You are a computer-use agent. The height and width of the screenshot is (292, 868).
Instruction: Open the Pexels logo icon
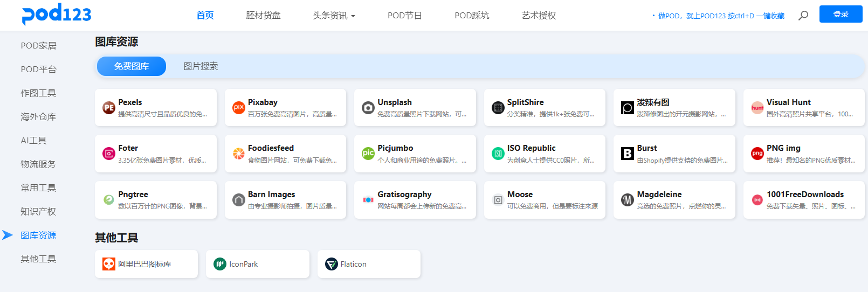click(109, 108)
